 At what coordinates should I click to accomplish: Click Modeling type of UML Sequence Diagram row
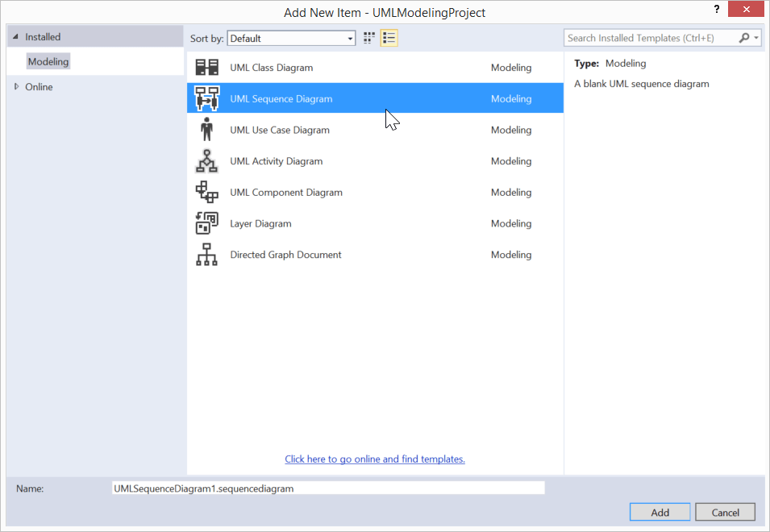pyautogui.click(x=510, y=98)
